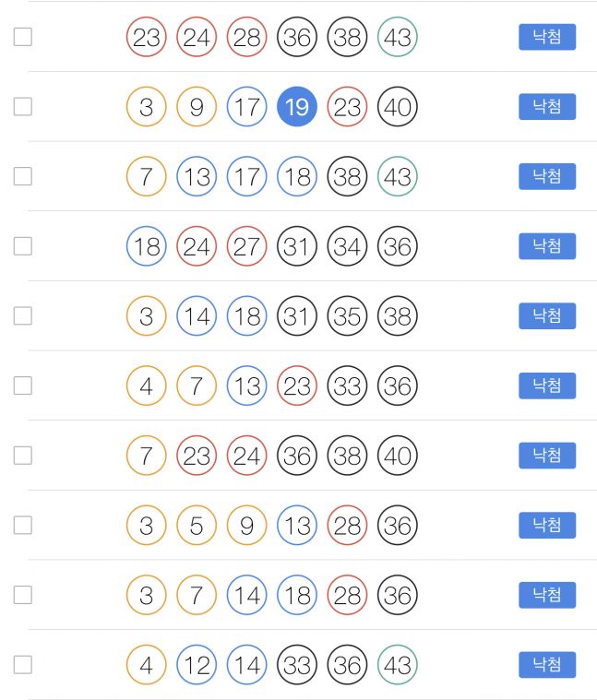Click the number 12 ball

[197, 665]
